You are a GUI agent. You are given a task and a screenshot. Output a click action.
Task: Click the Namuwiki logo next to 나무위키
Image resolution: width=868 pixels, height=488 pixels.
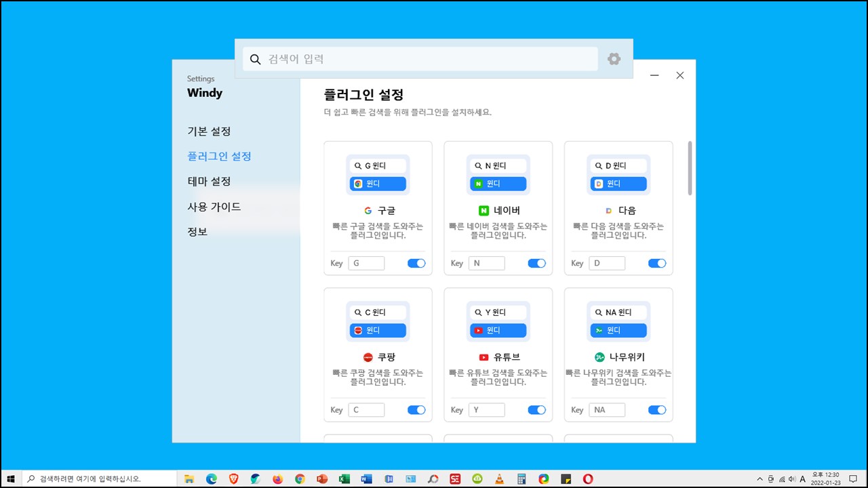[599, 357]
